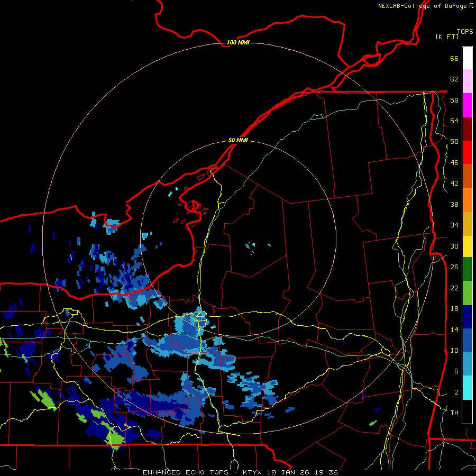Click the light pink 62 kft legend swatch
476x476 pixels.
click(x=467, y=81)
